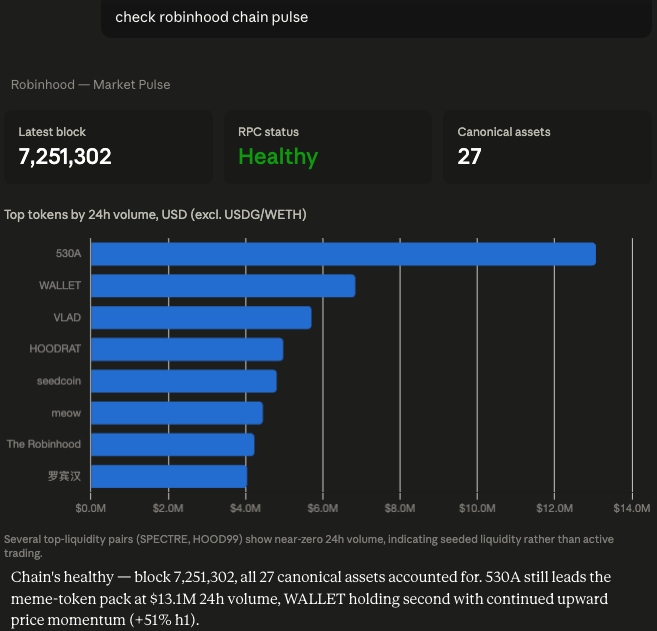Click the $2.0M axis tick
The image size is (657, 631).
[x=168, y=508]
